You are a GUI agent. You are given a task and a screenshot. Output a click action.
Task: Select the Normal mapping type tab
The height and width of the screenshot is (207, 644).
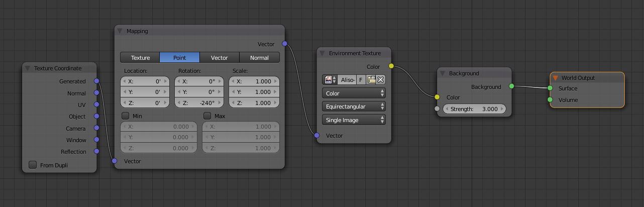259,58
